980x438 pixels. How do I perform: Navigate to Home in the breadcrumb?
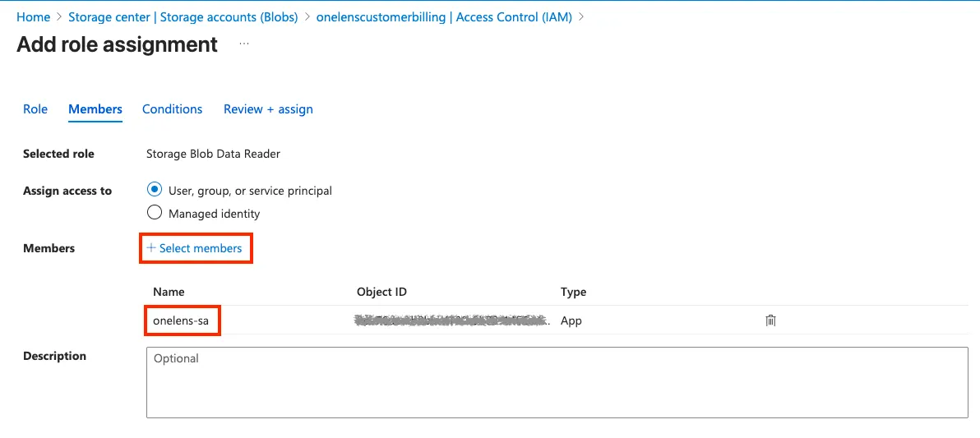click(33, 16)
